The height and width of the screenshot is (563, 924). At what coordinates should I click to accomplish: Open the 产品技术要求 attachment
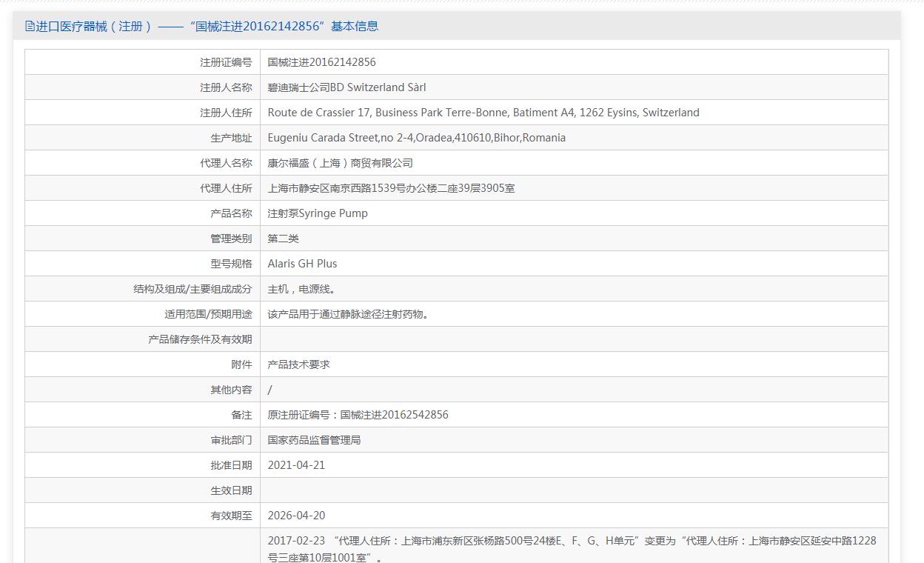click(299, 364)
